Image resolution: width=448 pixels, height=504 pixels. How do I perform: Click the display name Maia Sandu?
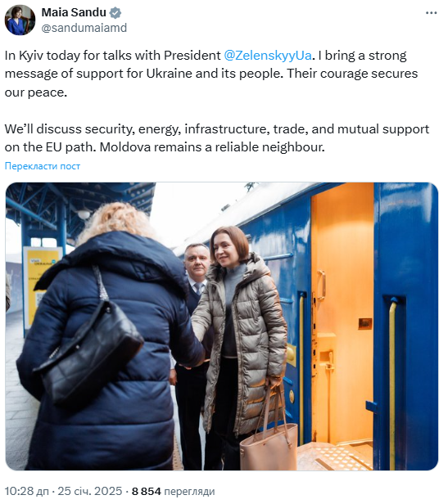click(74, 12)
